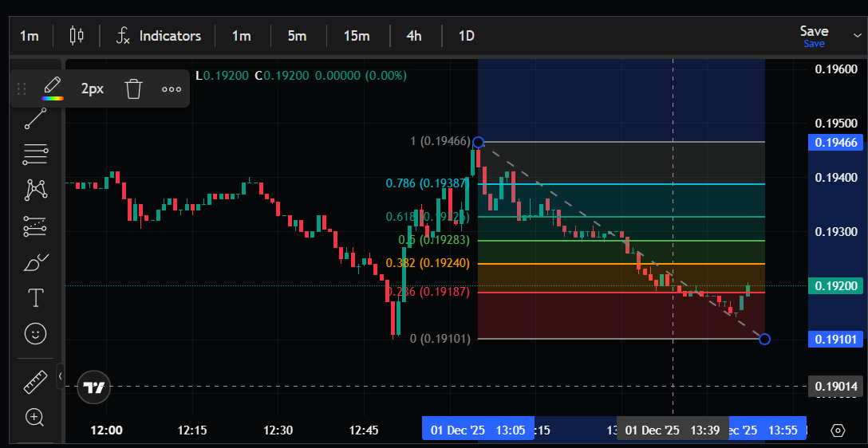Click the 0 (0.19101) Fibonacci level label

tap(440, 339)
